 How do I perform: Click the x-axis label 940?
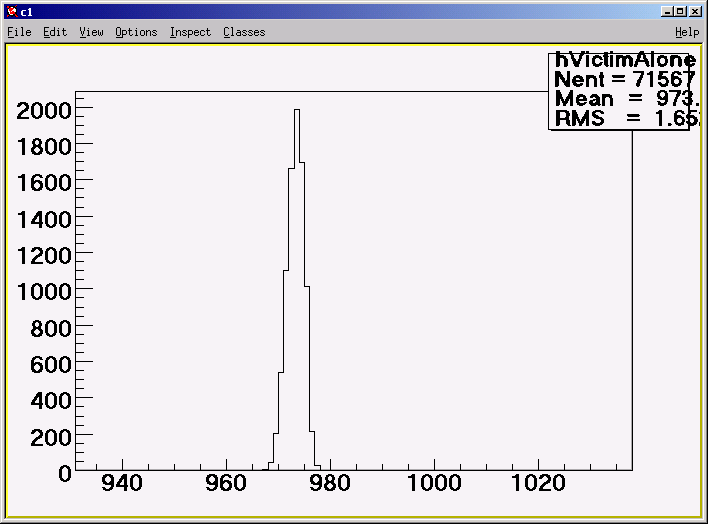coord(122,483)
